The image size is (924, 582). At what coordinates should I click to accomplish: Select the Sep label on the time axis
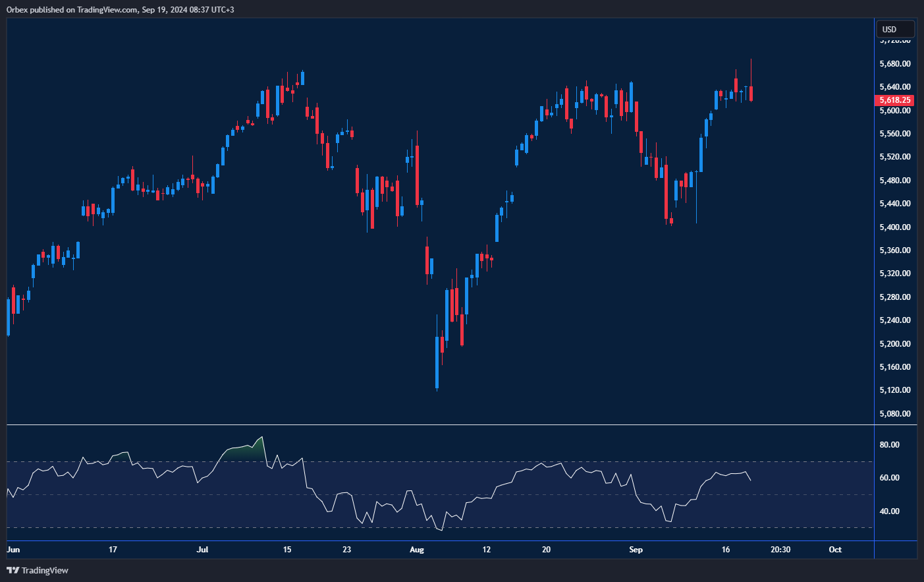click(x=636, y=550)
